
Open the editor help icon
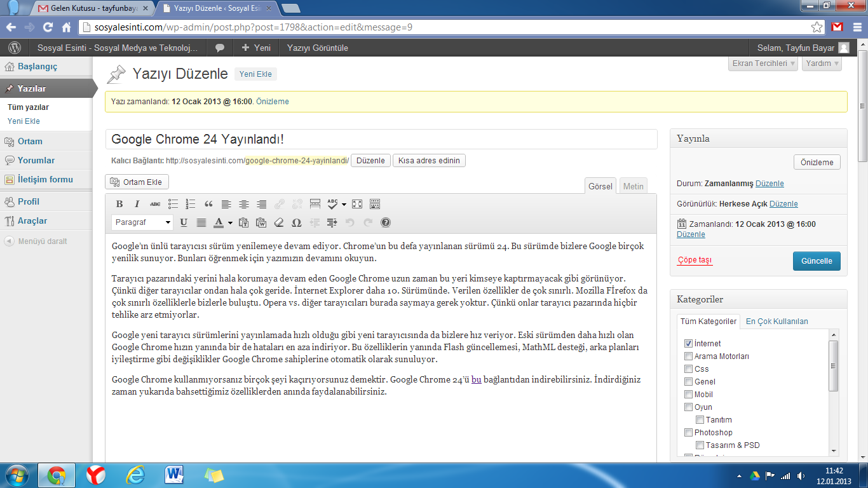tap(386, 222)
